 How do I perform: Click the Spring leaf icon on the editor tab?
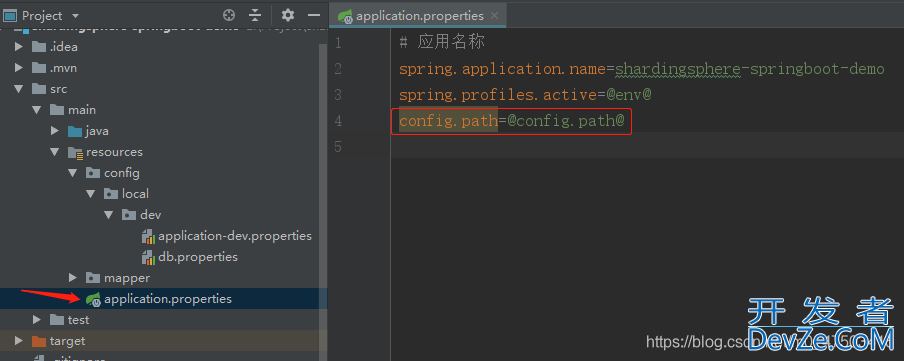tap(345, 17)
